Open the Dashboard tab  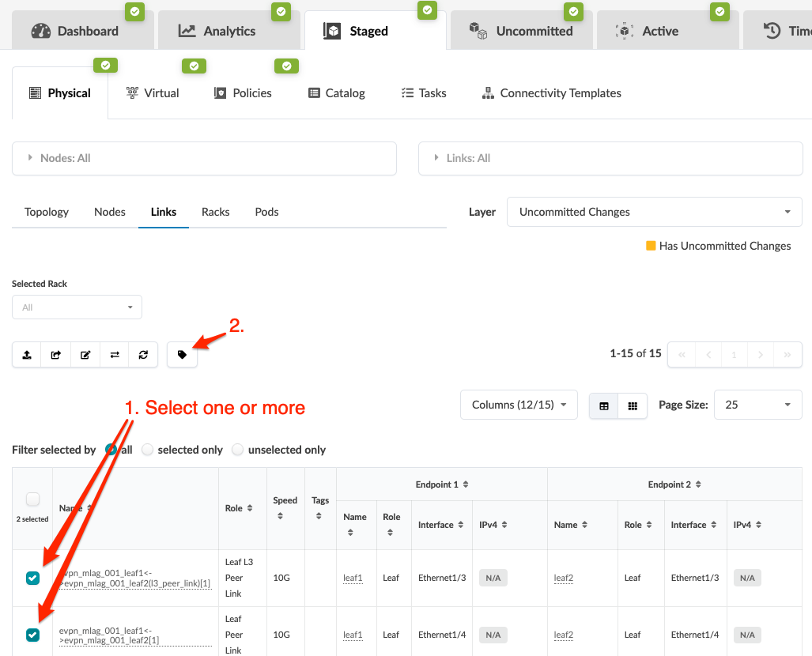(x=83, y=31)
